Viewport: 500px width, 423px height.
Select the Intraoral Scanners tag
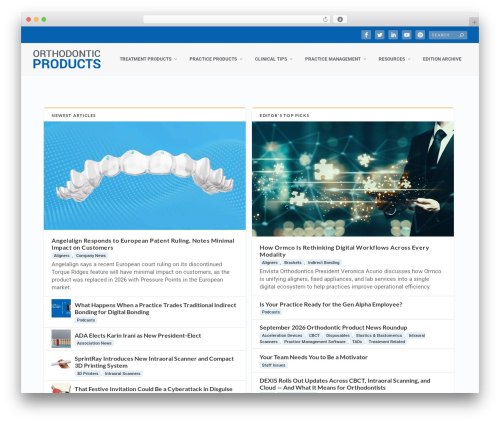122,373
